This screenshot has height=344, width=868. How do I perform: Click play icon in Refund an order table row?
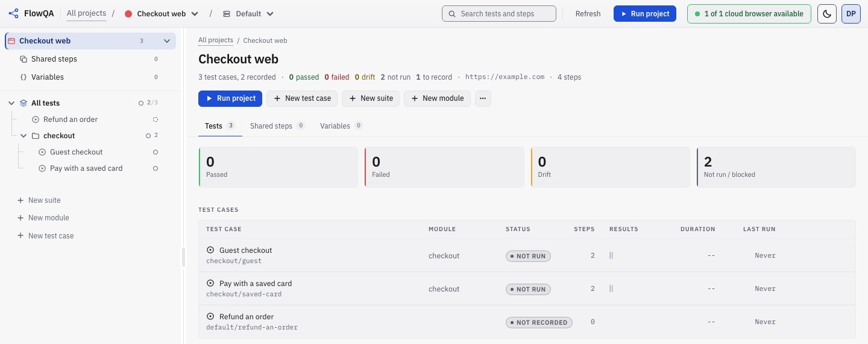pos(210,316)
